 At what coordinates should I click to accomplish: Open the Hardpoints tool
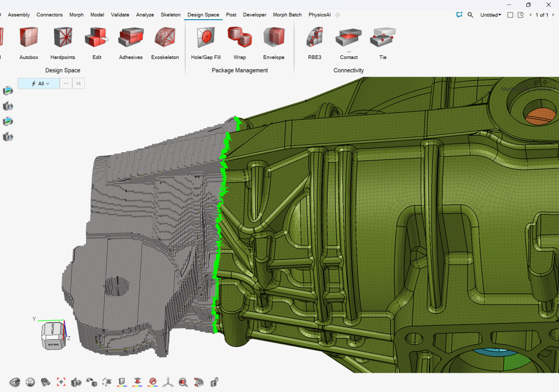pyautogui.click(x=63, y=43)
